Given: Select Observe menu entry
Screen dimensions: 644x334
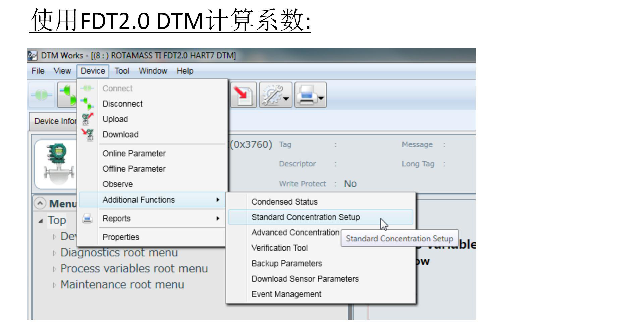Looking at the screenshot, I should tap(118, 184).
